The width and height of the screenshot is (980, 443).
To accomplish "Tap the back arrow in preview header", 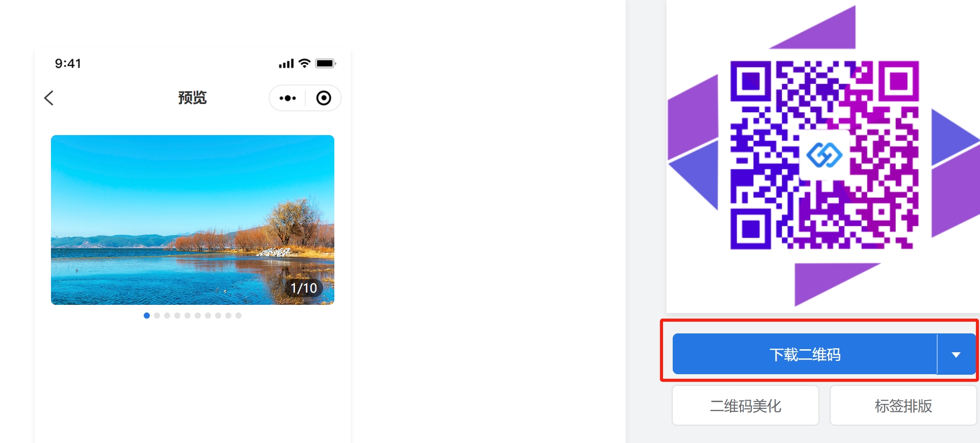I will click(49, 98).
